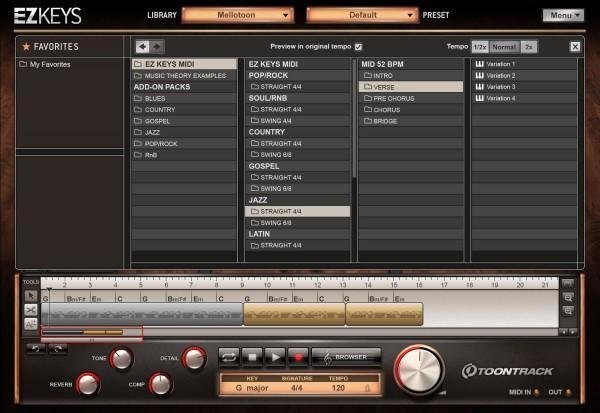Click the Browser button

tap(346, 355)
